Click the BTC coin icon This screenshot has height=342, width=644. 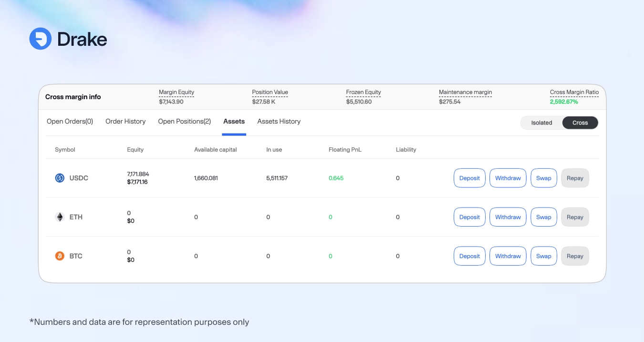[x=60, y=256]
